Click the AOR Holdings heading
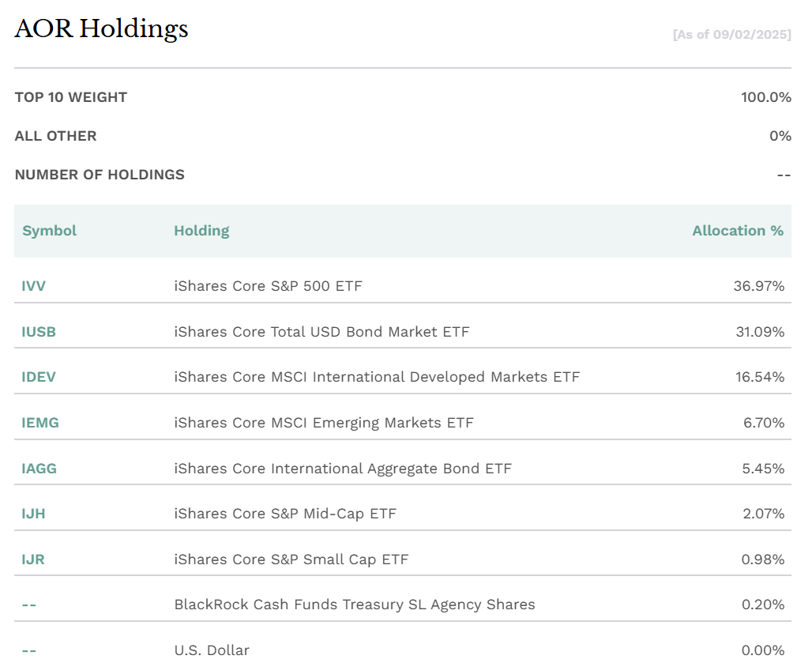812x663 pixels. (x=101, y=29)
